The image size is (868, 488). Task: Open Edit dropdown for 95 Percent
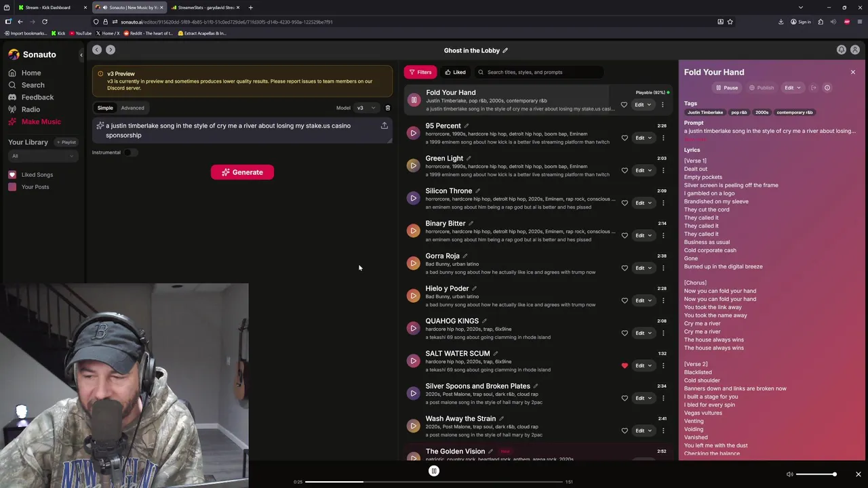[644, 138]
